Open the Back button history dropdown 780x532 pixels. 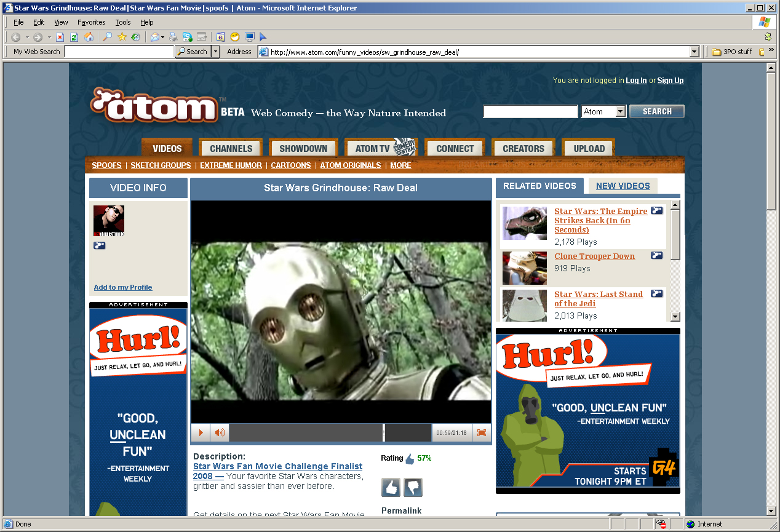(x=27, y=37)
